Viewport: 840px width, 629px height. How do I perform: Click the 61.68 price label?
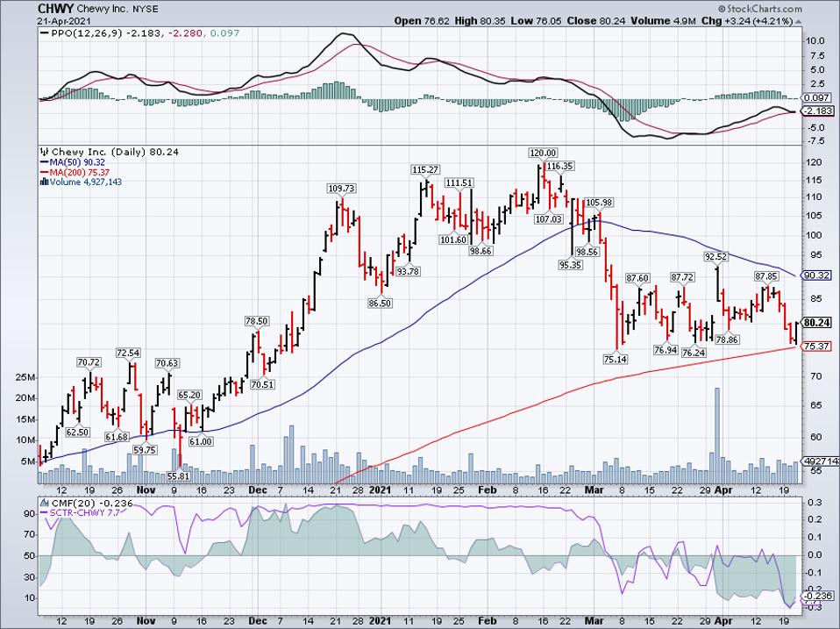click(x=117, y=437)
